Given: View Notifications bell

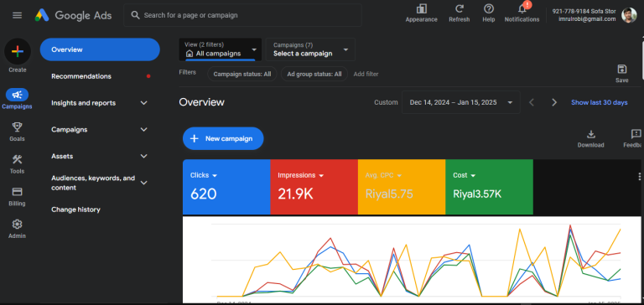Looking at the screenshot, I should (x=522, y=13).
